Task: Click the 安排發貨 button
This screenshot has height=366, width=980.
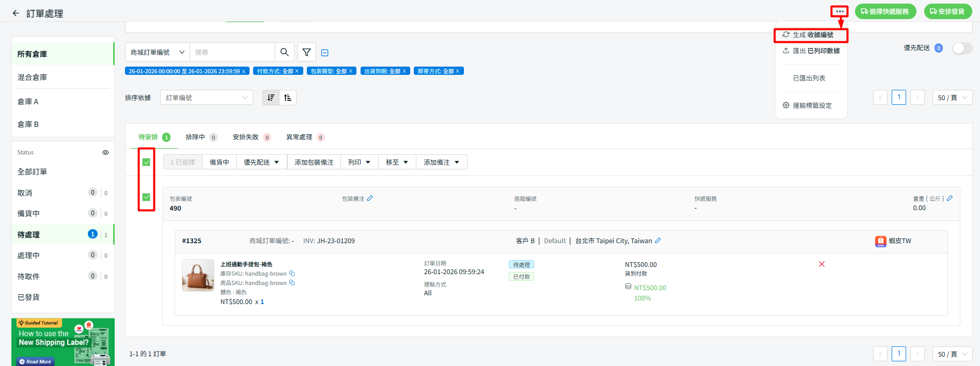Action: pyautogui.click(x=947, y=11)
